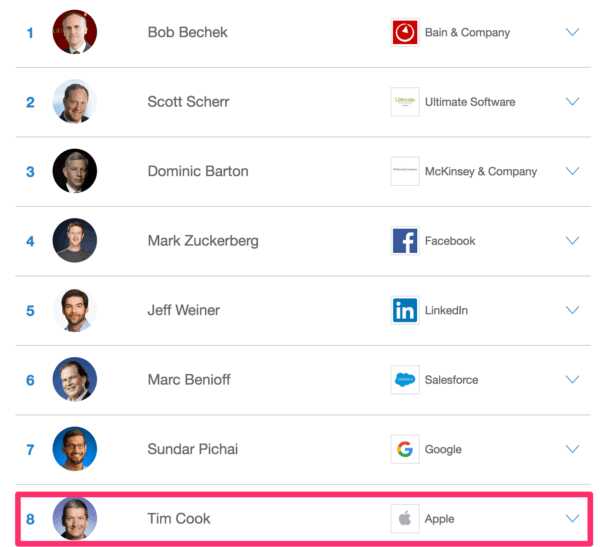Open the name link in row 4
The height and width of the screenshot is (547, 600).
[202, 241]
